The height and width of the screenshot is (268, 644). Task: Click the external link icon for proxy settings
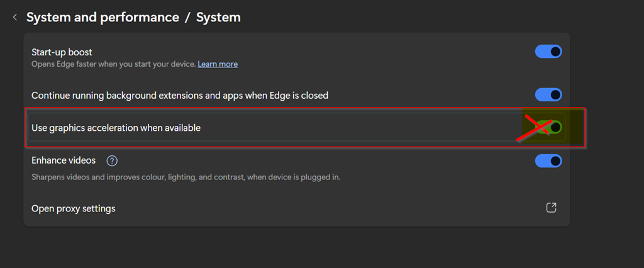(x=551, y=208)
